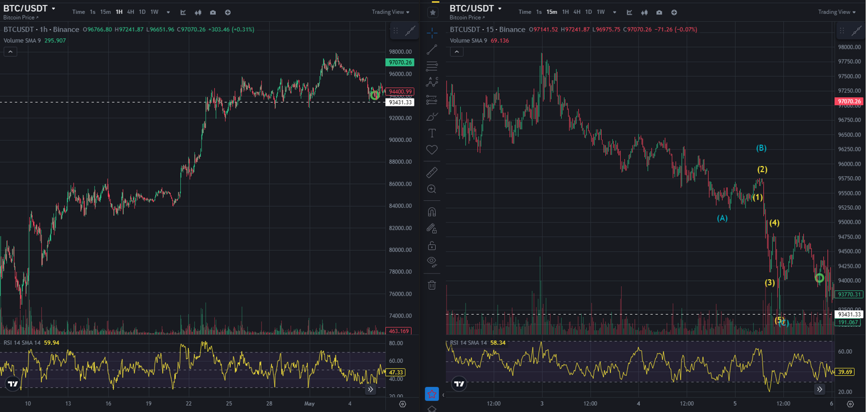Select Time view on left chart
The width and height of the screenshot is (868, 412).
pos(78,12)
